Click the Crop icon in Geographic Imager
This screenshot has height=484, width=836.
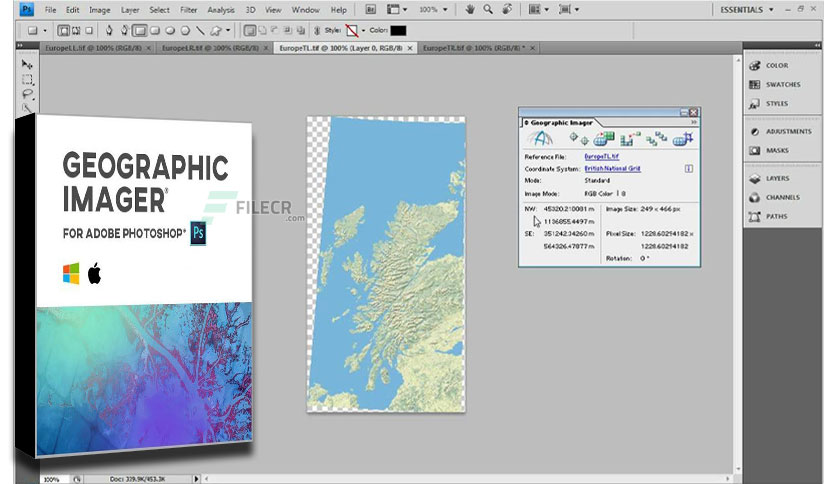click(683, 139)
